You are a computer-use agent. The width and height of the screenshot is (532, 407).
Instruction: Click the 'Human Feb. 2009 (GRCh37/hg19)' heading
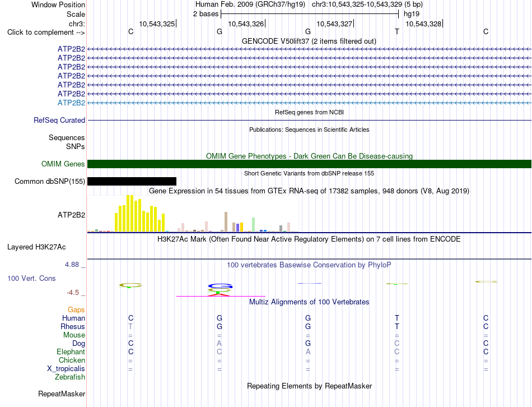click(250, 4)
